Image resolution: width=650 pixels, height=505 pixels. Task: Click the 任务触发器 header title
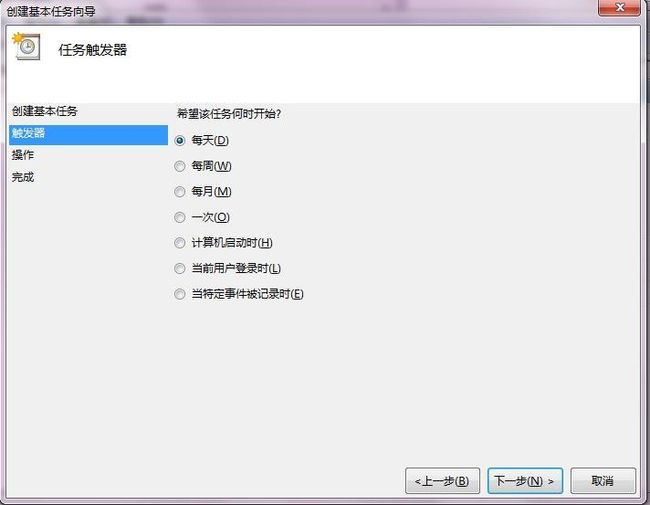[x=92, y=50]
